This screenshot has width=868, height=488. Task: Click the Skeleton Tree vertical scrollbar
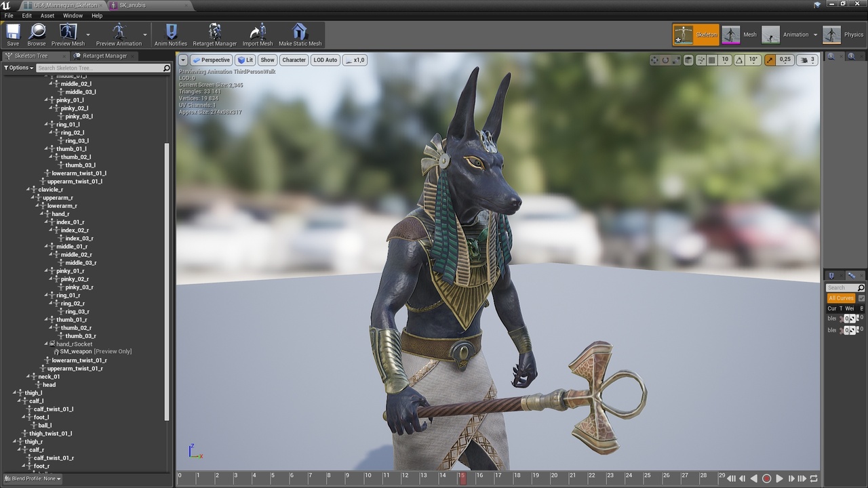pos(167,281)
